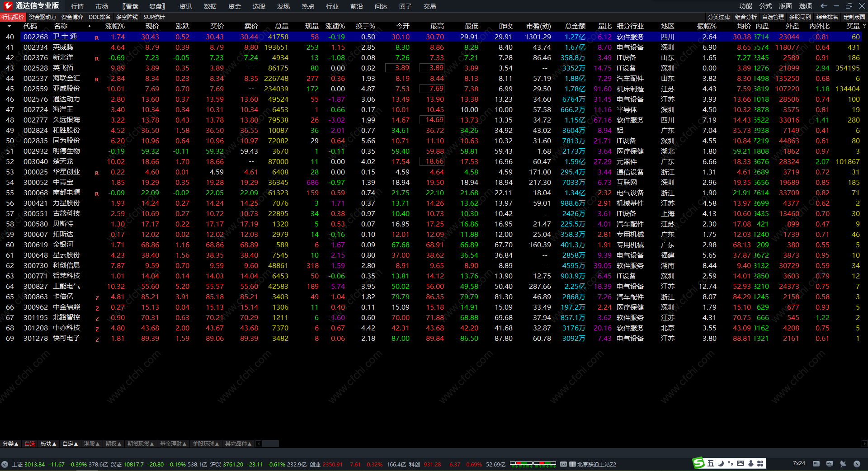Expand the 自定 custom menu

click(70, 444)
